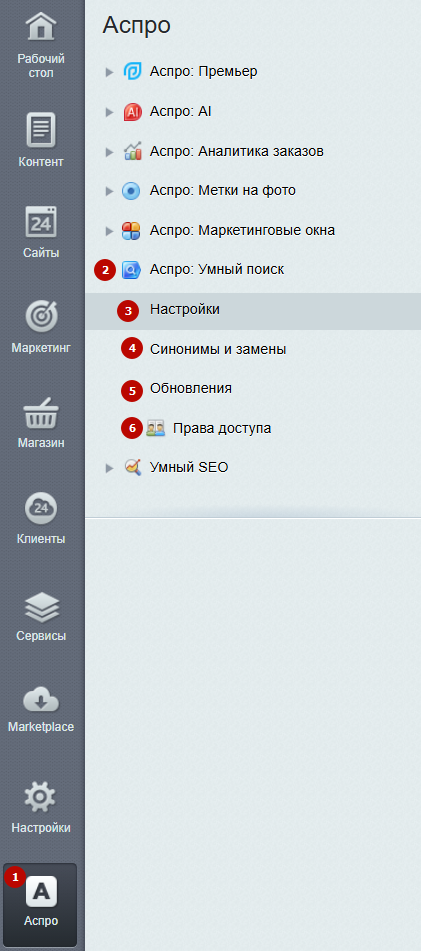The width and height of the screenshot is (421, 951).
Task: Select the Аспро: Премьер label
Action: point(203,72)
